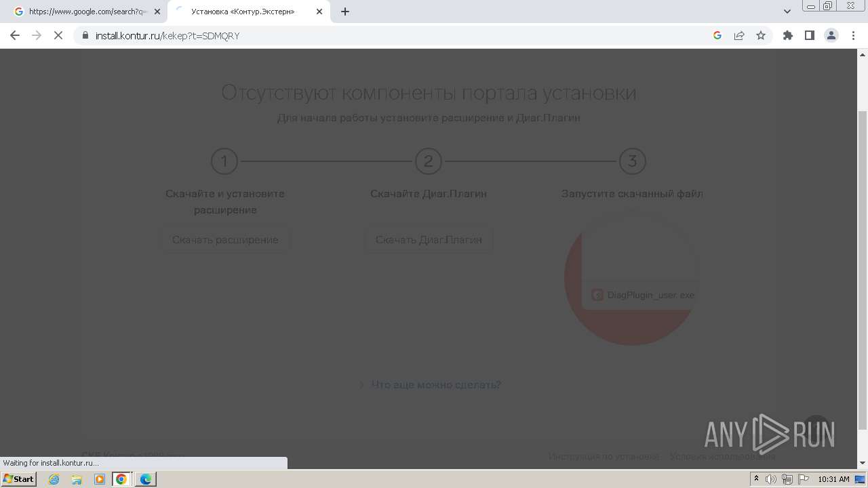
Task: Open Chrome's three-dot menu
Action: pyautogui.click(x=854, y=35)
